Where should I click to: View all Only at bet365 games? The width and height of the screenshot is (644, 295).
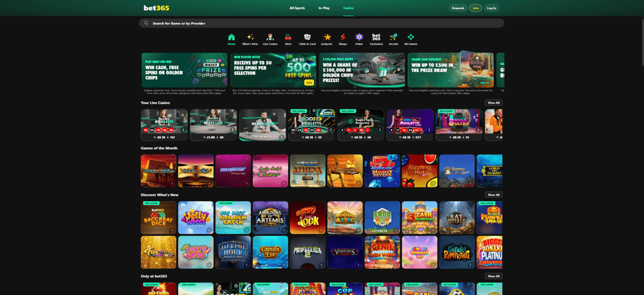494,276
